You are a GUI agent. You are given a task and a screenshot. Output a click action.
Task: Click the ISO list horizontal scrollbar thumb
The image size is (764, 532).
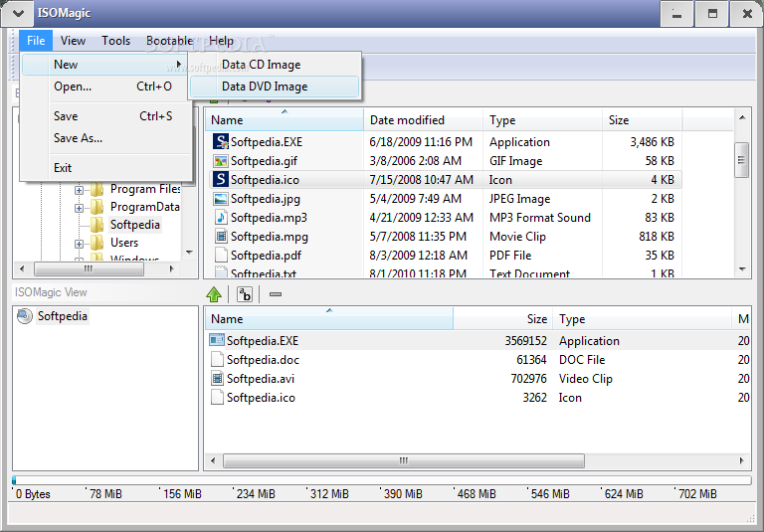[404, 460]
